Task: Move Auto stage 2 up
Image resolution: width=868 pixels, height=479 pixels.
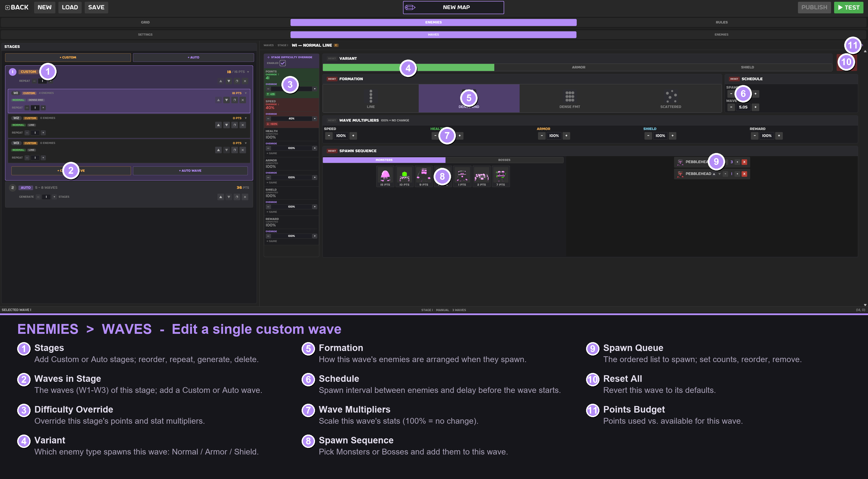Action: tap(221, 197)
